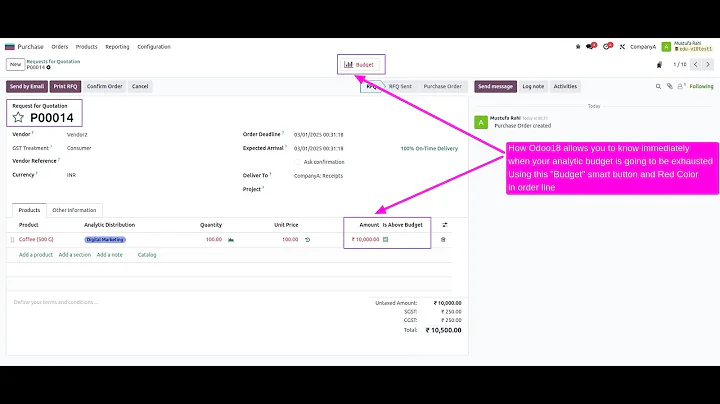Toggle Is Above Budget checkbox on Coffee line

coord(386,240)
